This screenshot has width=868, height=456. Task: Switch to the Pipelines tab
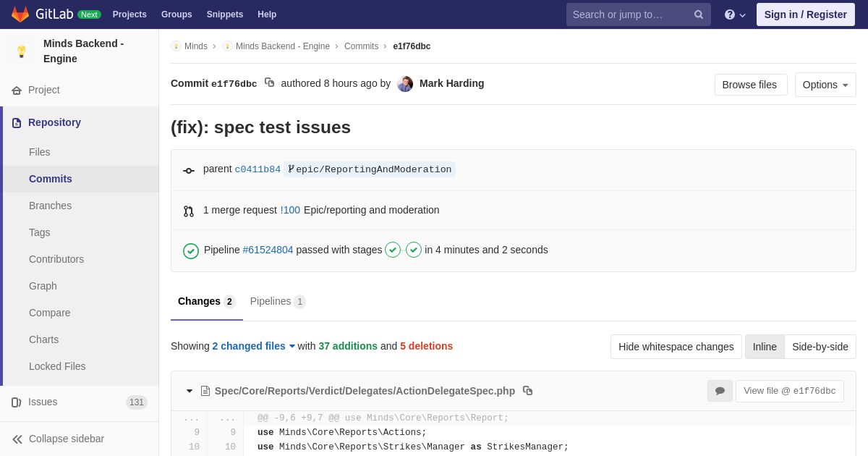click(x=277, y=301)
